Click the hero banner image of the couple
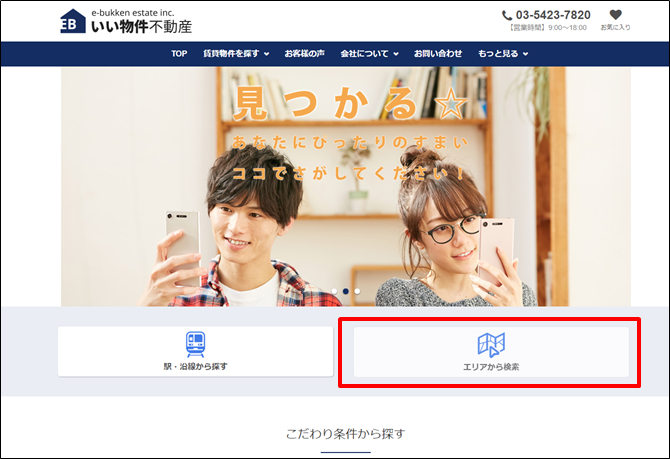 coord(345,190)
